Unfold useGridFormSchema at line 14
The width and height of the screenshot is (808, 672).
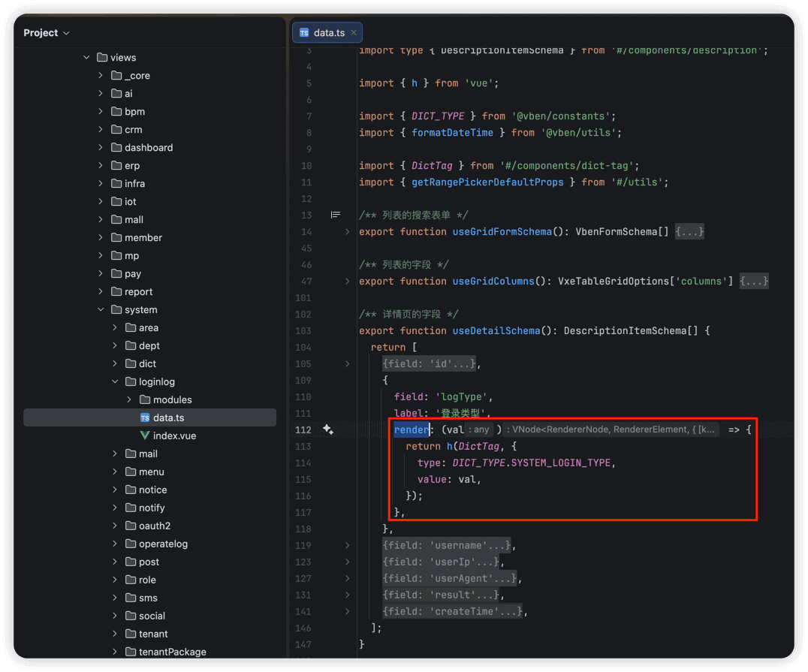coord(348,232)
